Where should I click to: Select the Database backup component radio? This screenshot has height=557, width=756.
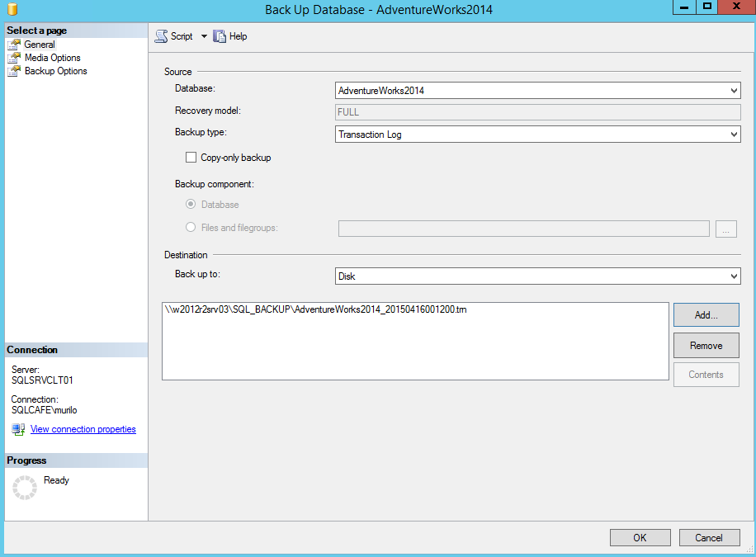pos(191,204)
